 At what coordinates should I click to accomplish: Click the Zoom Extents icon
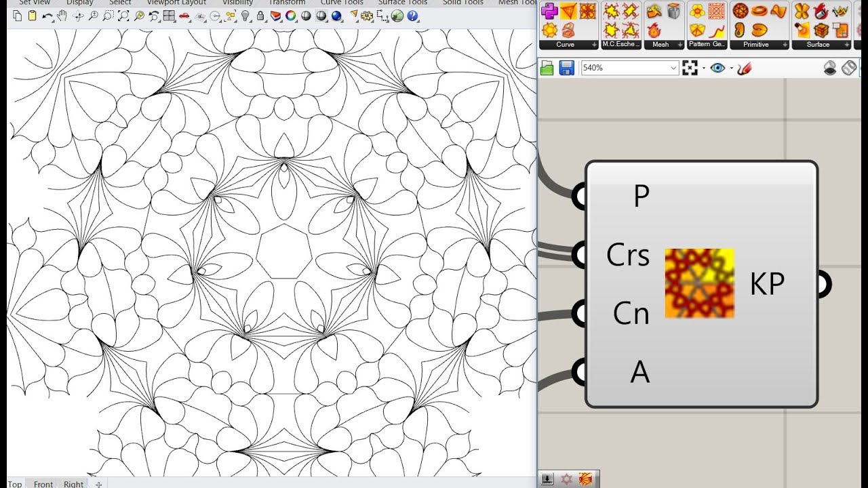click(x=124, y=16)
